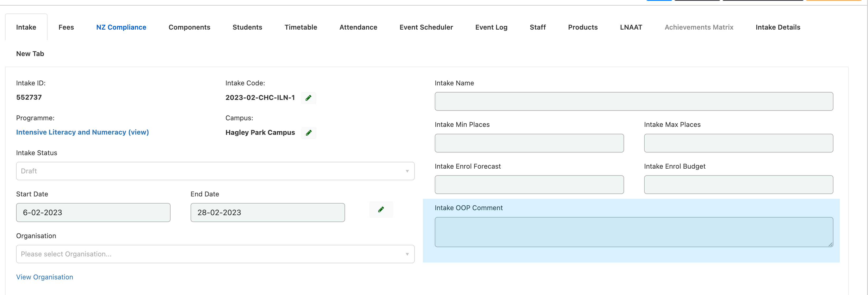Open the LNAAT tab
Viewport: 868px width, 295px height.
[631, 27]
